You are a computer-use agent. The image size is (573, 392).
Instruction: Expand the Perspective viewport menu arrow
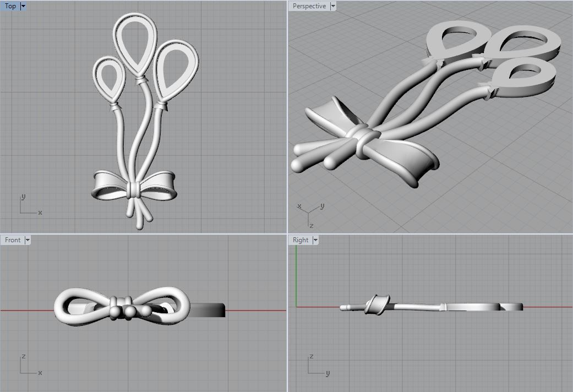[333, 6]
